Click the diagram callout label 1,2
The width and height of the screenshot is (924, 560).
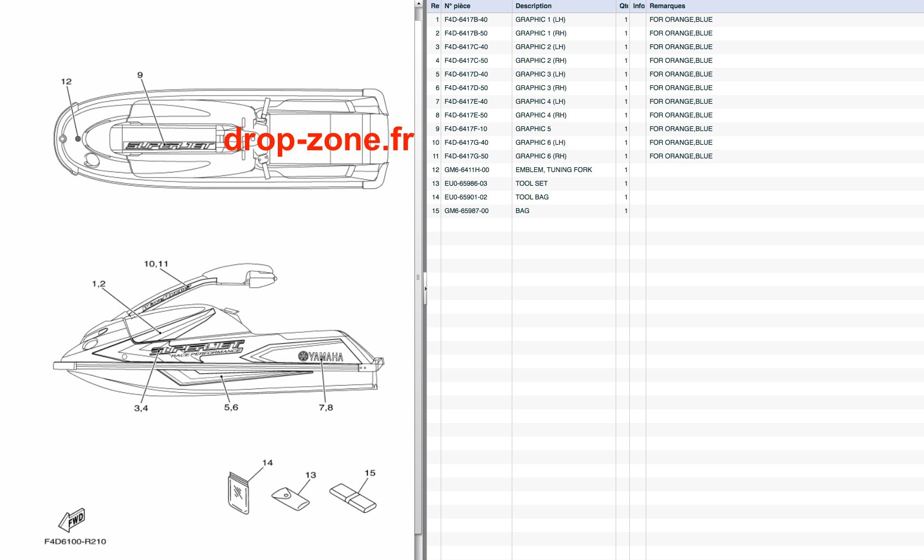pyautogui.click(x=98, y=284)
